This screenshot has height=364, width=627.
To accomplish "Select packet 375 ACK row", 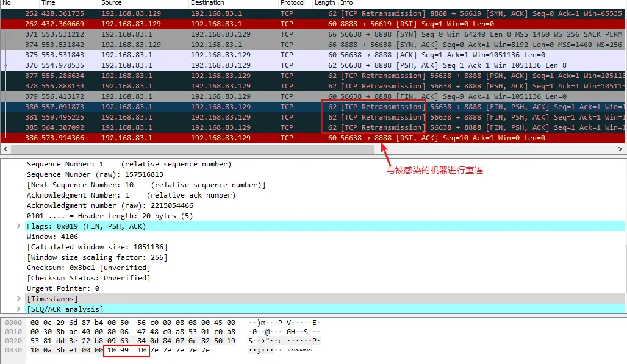I will click(x=313, y=55).
